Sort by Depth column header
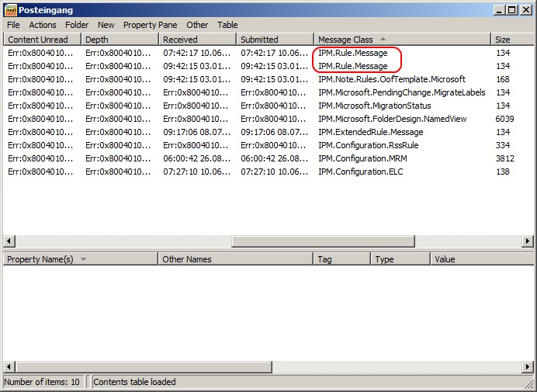The height and width of the screenshot is (392, 537). (x=120, y=40)
